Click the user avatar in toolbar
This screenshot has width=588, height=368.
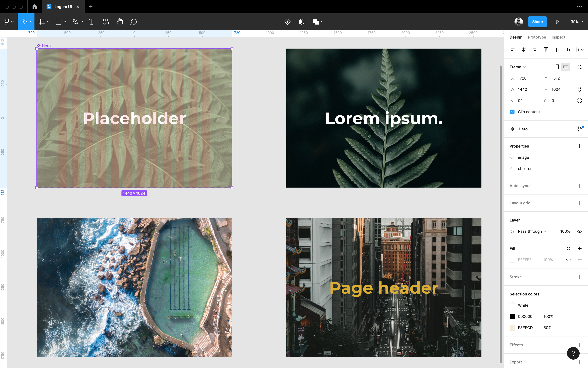[x=519, y=22]
